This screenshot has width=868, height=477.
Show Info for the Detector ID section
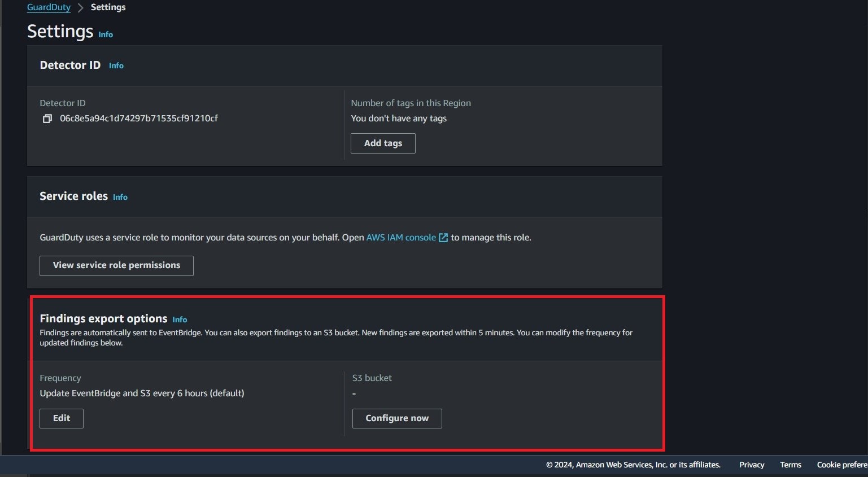(116, 65)
